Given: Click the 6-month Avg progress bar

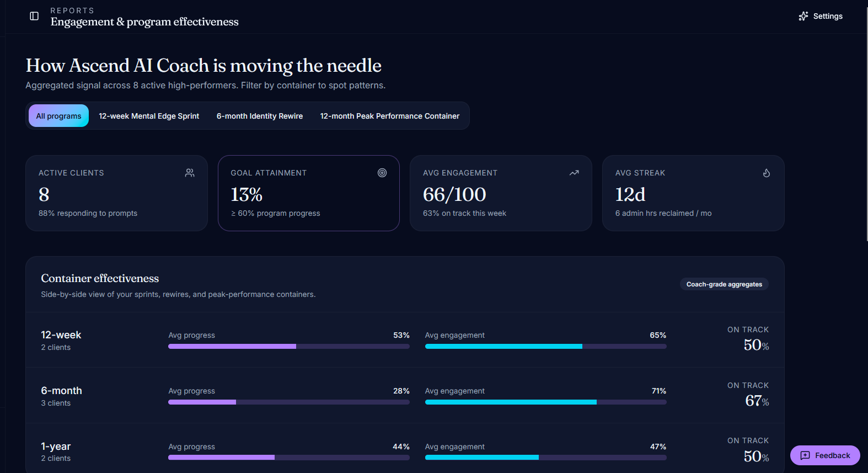Looking at the screenshot, I should [x=289, y=402].
